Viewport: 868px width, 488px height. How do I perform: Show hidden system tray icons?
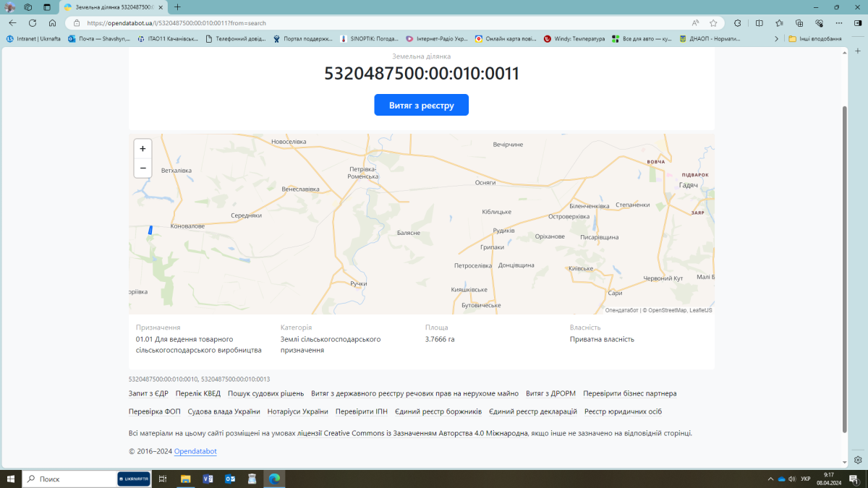(x=771, y=479)
